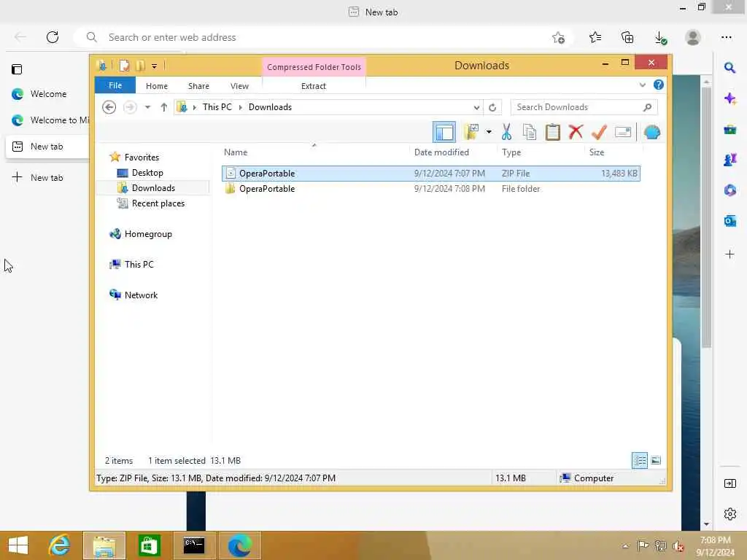This screenshot has width=747, height=560.
Task: Paste with the clipboard icon
Action: click(553, 132)
